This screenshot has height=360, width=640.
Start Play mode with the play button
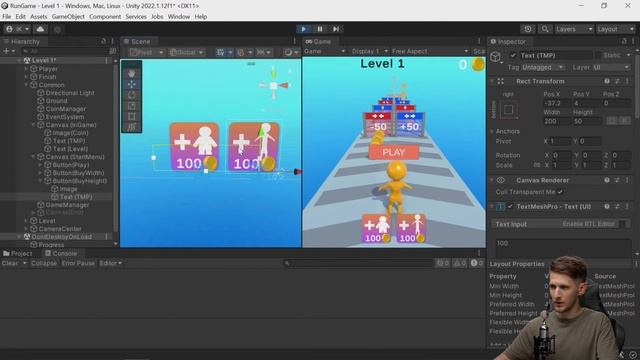303,29
